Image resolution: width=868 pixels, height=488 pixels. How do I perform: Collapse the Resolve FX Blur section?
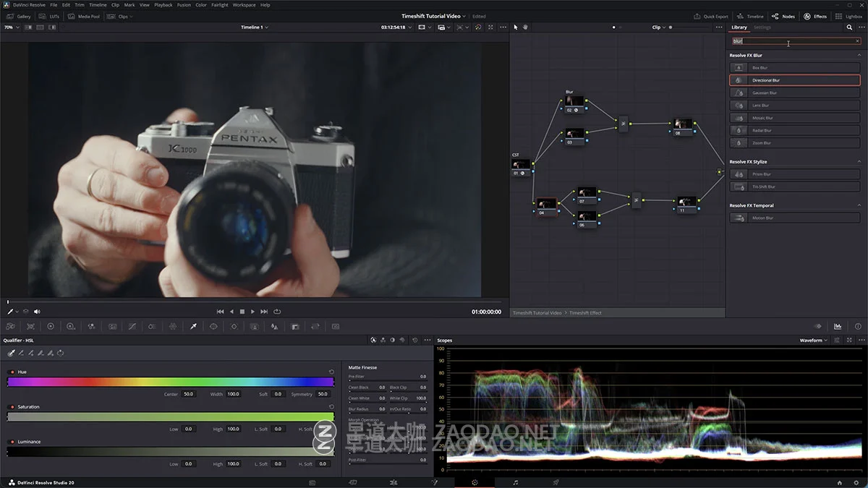tap(859, 55)
